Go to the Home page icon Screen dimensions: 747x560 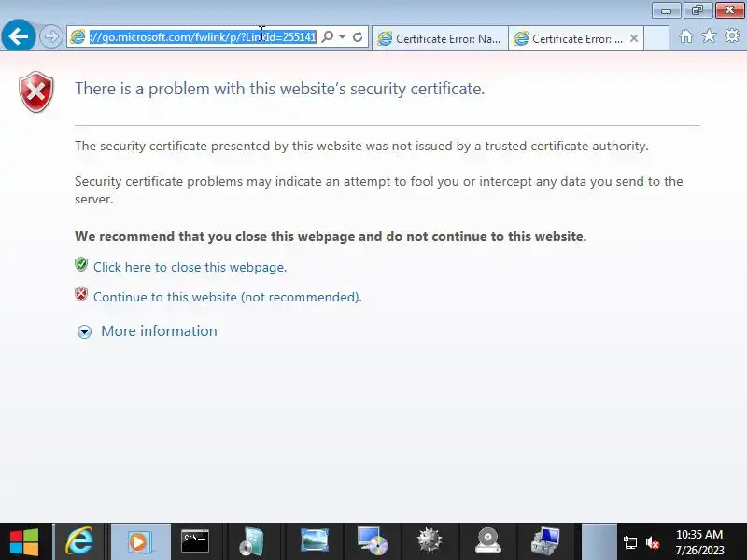pos(686,36)
